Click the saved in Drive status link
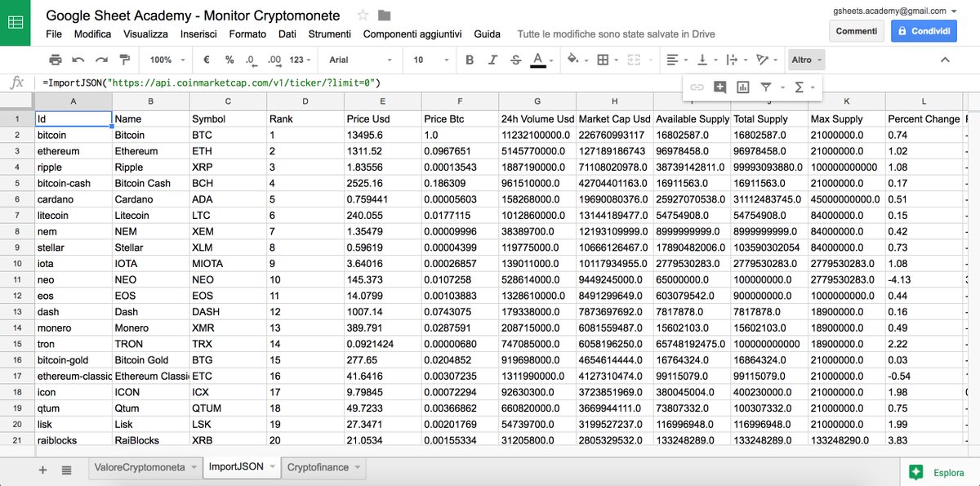 point(616,34)
